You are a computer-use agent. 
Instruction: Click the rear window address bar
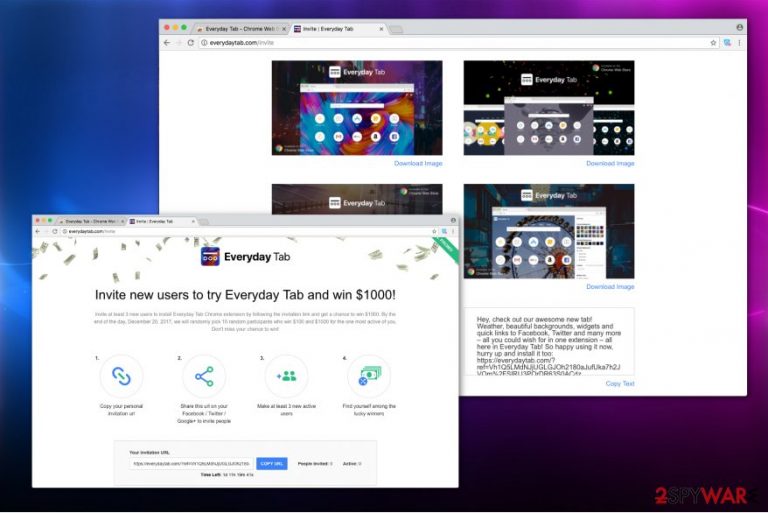[458, 43]
